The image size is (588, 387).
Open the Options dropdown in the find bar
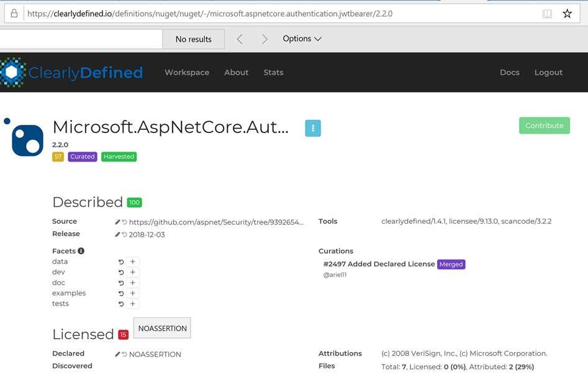(302, 39)
